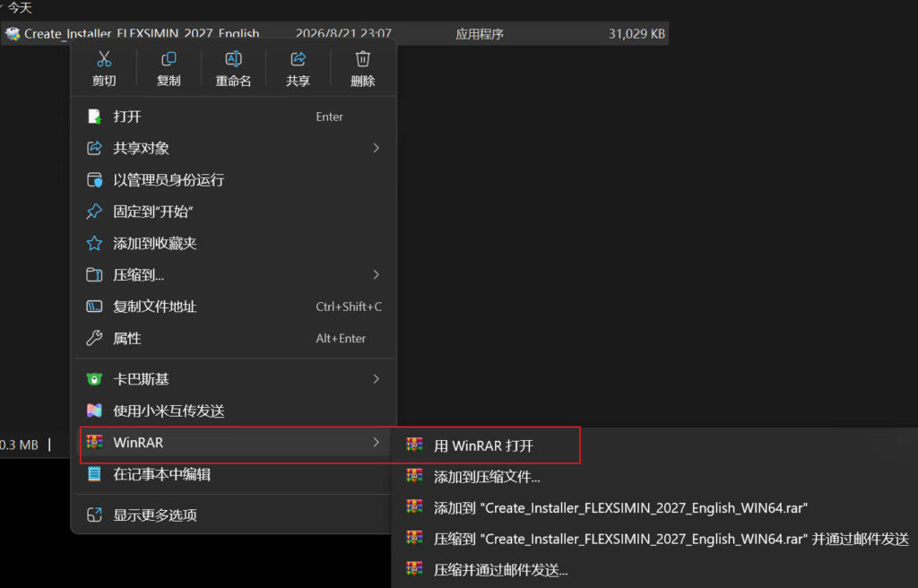Select 固定到"开始" entry
The image size is (918, 588).
click(233, 212)
